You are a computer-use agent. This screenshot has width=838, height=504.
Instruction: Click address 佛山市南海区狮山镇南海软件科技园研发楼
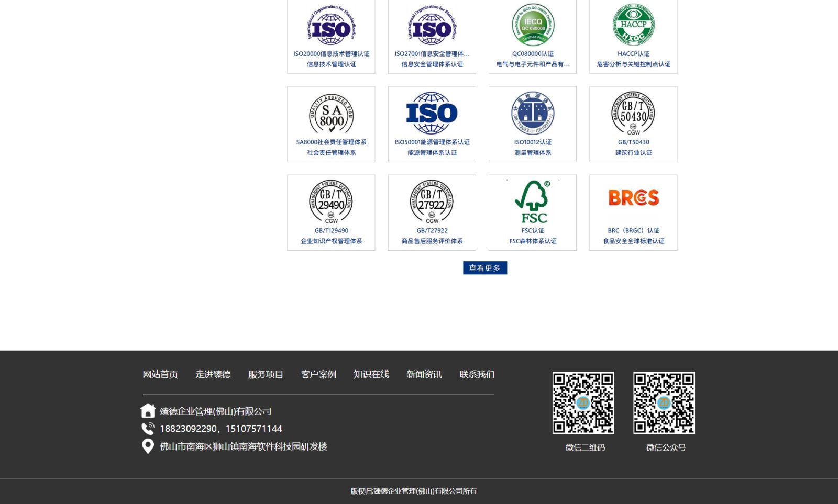point(244,446)
